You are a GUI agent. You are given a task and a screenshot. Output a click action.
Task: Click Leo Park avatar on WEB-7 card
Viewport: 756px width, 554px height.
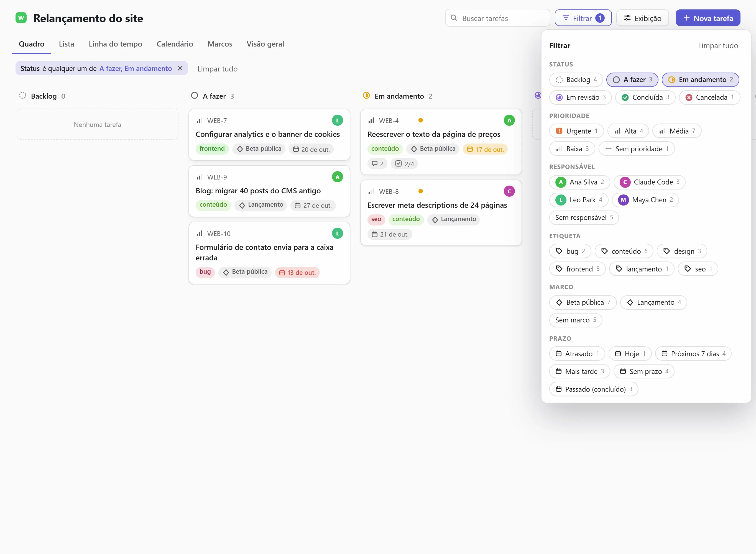point(337,120)
